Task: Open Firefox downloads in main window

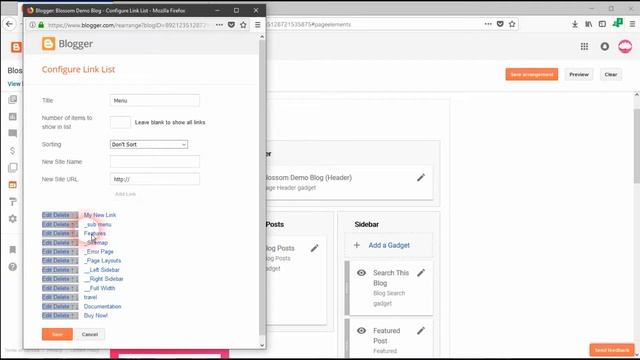Action: [x=575, y=24]
